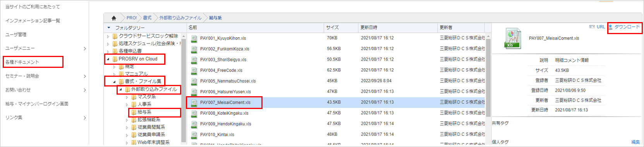The image size is (644, 147).
Task: Select the 拡張機能系 folder in tree
Action: 149,120
